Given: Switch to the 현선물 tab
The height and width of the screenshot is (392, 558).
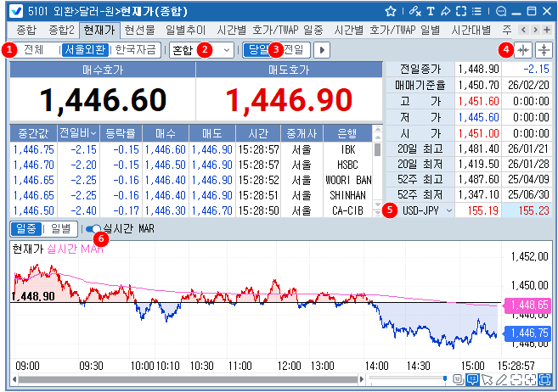Looking at the screenshot, I should pyautogui.click(x=139, y=30).
